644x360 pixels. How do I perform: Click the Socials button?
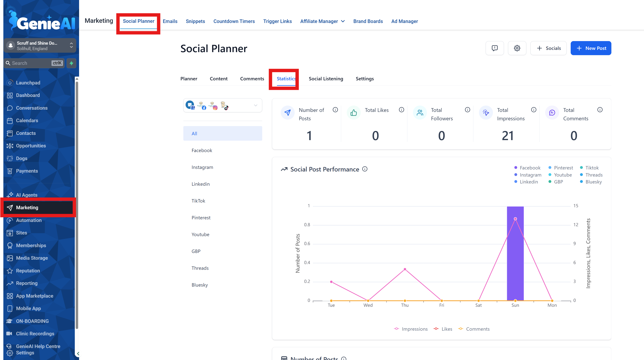548,48
